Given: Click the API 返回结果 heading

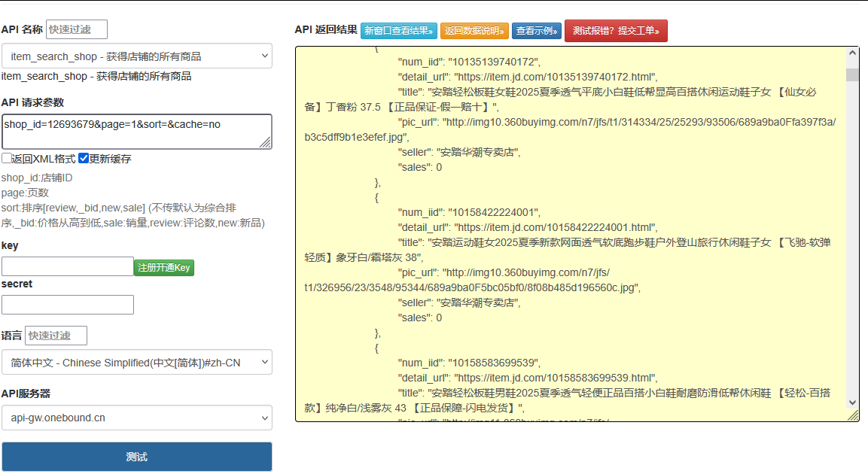Looking at the screenshot, I should point(325,29).
